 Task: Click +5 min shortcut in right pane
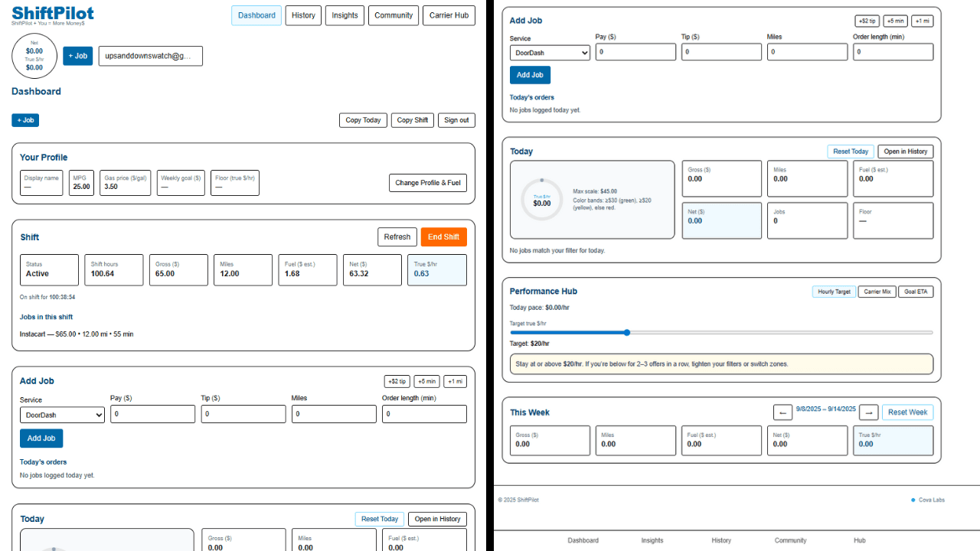click(895, 21)
